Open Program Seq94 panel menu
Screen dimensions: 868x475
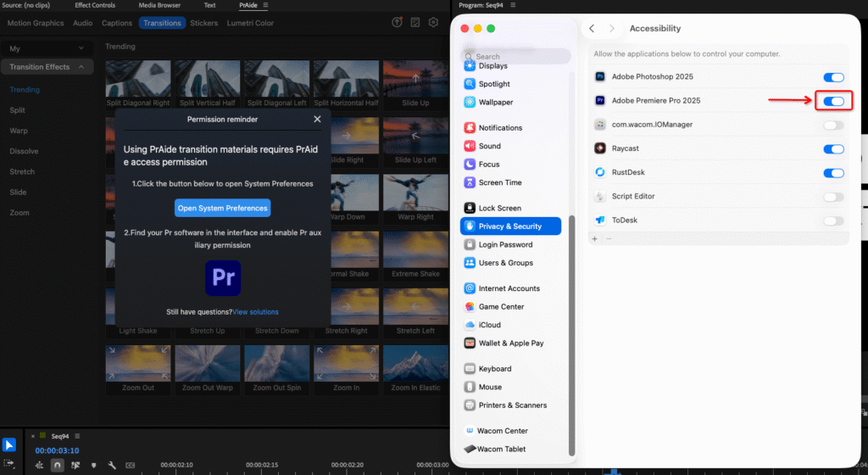pos(513,5)
